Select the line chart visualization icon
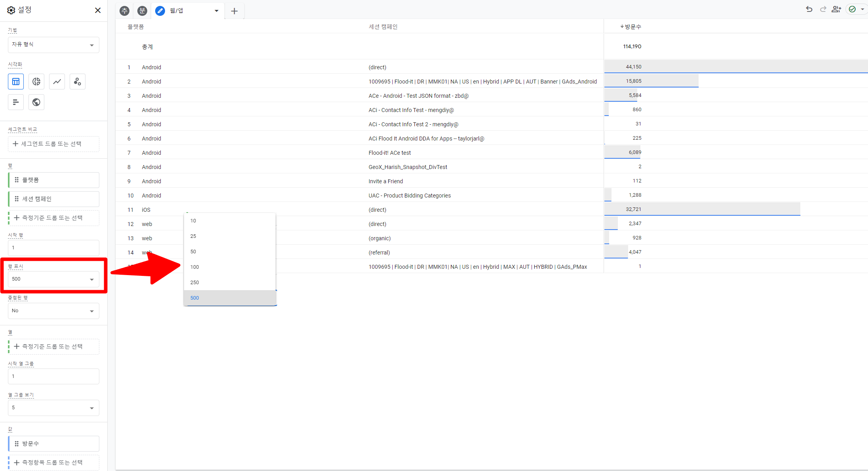 click(x=57, y=82)
